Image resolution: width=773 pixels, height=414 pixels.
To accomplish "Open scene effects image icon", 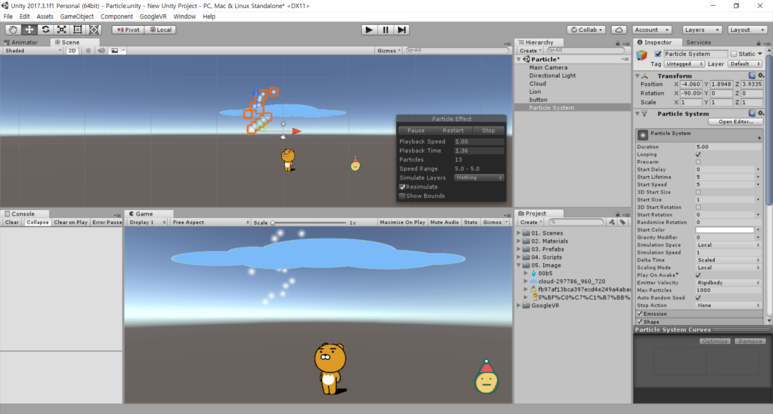I will [114, 50].
